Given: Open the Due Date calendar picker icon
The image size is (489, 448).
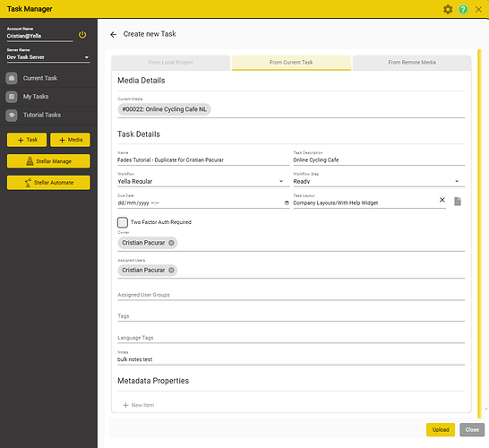Looking at the screenshot, I should 287,203.
